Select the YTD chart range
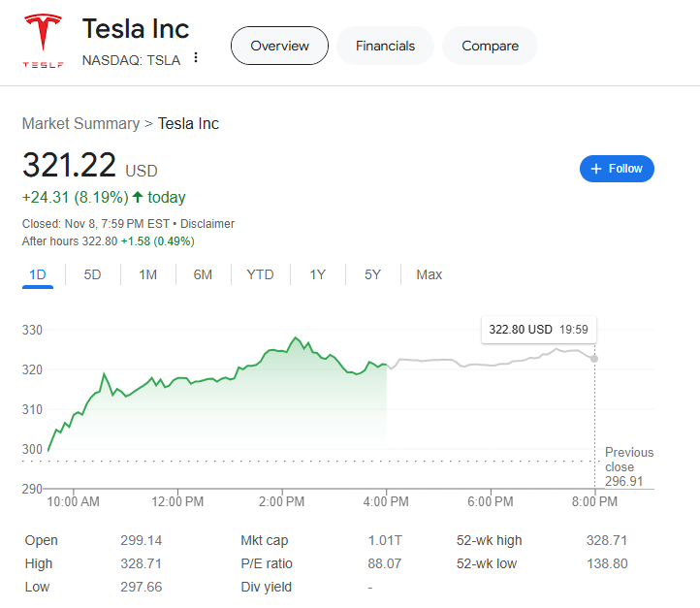 point(260,274)
